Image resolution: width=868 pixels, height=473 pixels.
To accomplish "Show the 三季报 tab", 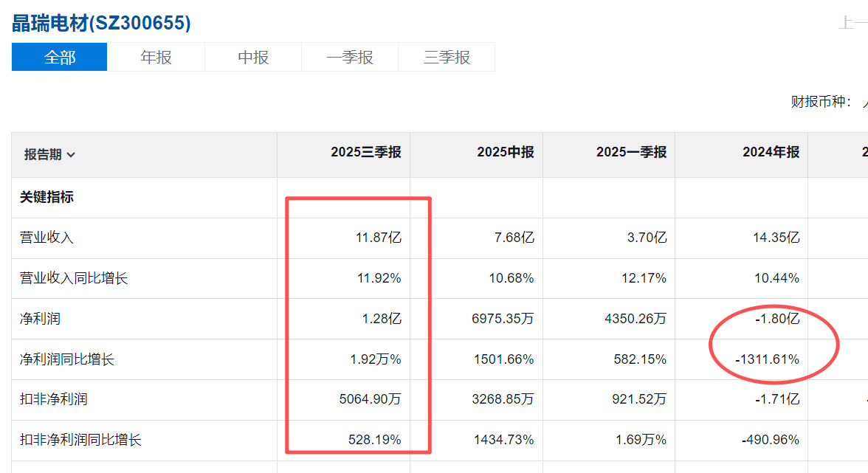I will pyautogui.click(x=447, y=57).
